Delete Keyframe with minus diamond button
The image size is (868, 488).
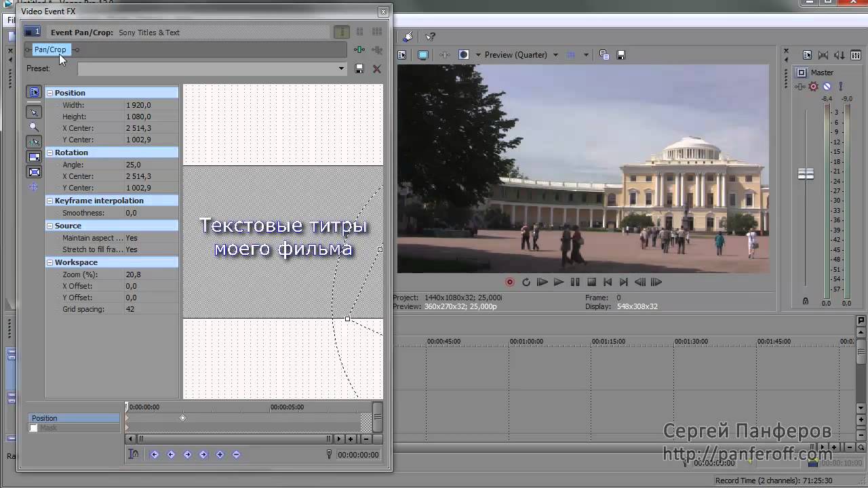click(x=236, y=454)
